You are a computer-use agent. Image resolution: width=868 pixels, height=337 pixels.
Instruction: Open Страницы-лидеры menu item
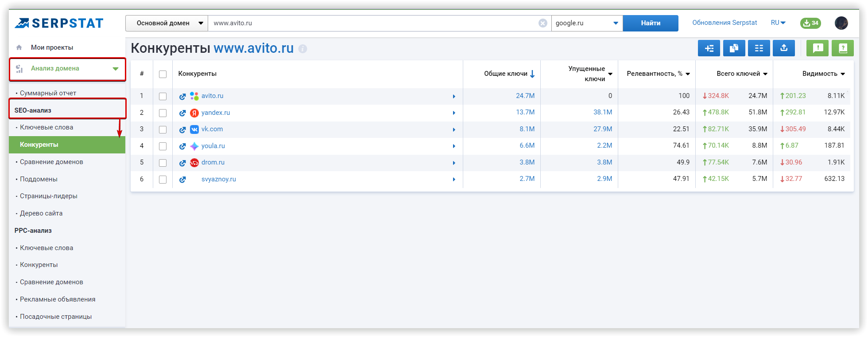coord(48,196)
